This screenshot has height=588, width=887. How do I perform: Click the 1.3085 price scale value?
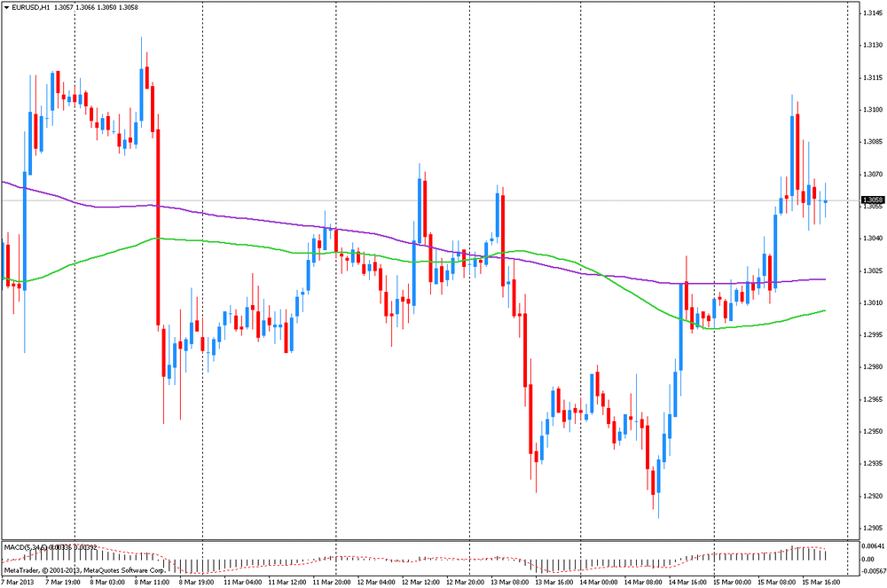874,142
